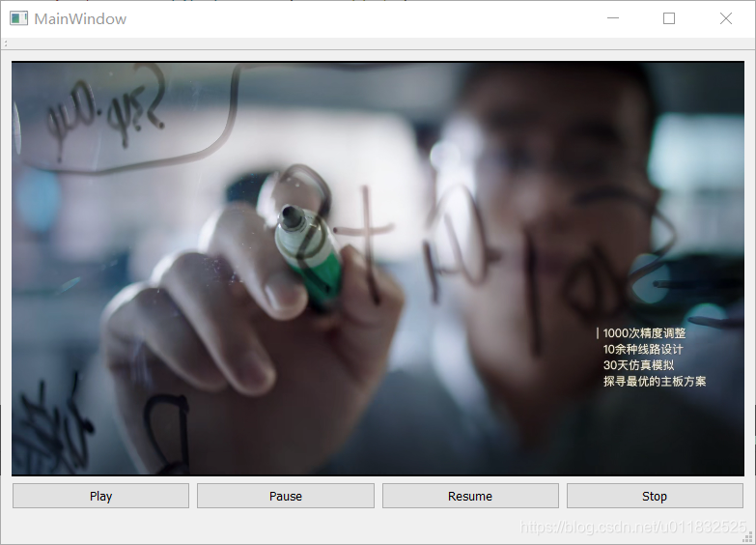Viewport: 756px width, 545px height.
Task: Click the MainWindow app icon
Action: [x=18, y=18]
